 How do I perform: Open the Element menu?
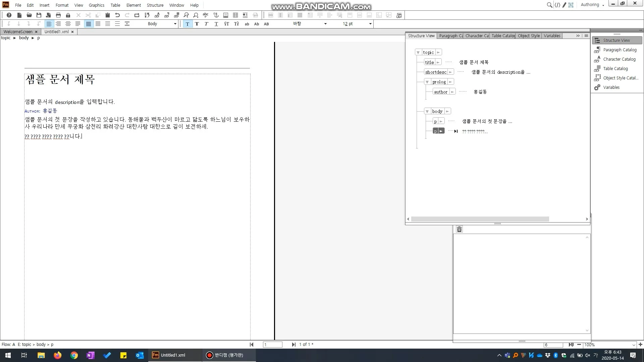[x=133, y=5]
